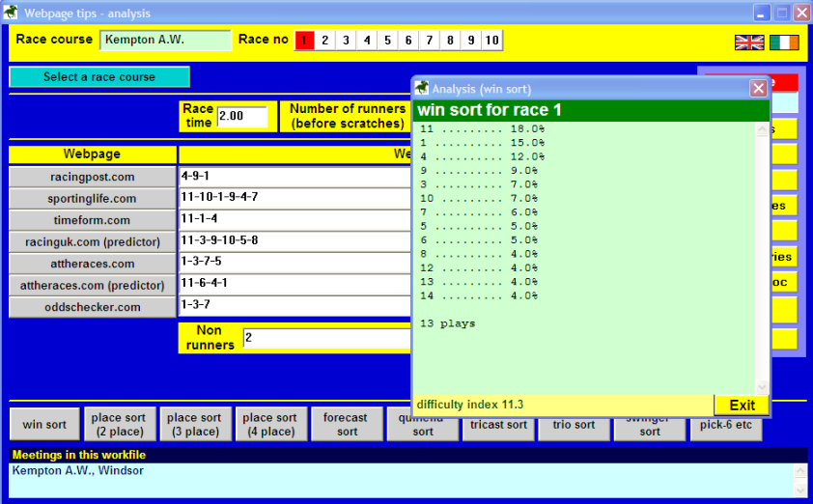Select the Irish flag icon
Viewport: 813px width, 504px height.
pyautogui.click(x=783, y=42)
